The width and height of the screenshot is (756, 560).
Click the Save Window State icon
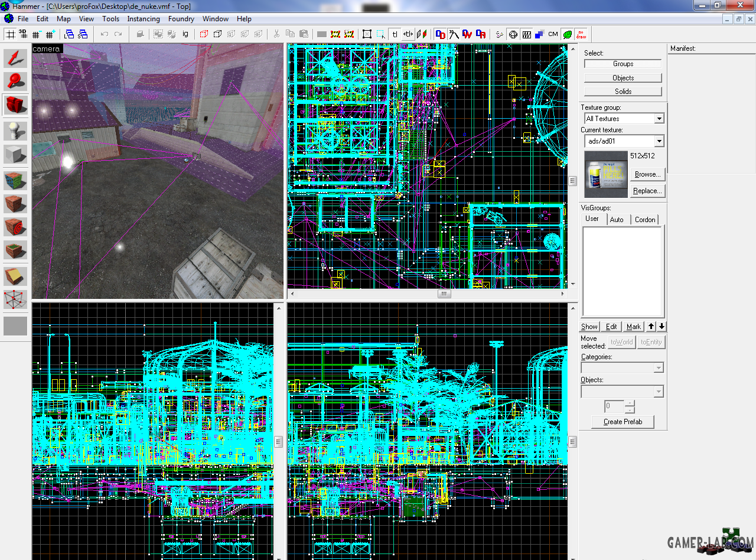click(x=83, y=34)
